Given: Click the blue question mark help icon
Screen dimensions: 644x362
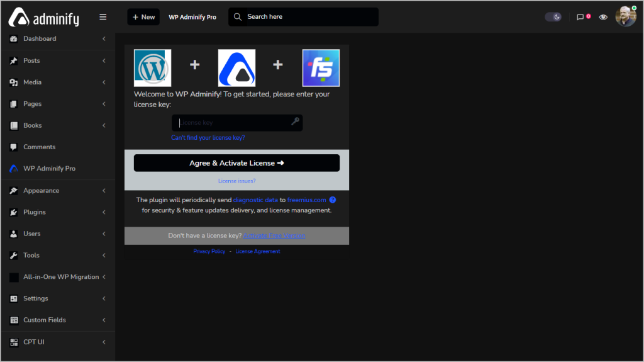Looking at the screenshot, I should pos(333,200).
